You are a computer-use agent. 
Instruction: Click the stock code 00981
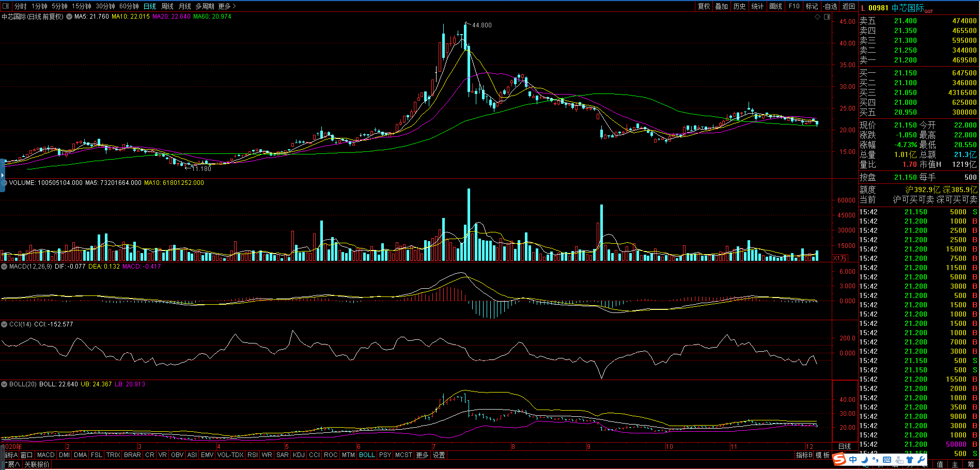coord(878,8)
